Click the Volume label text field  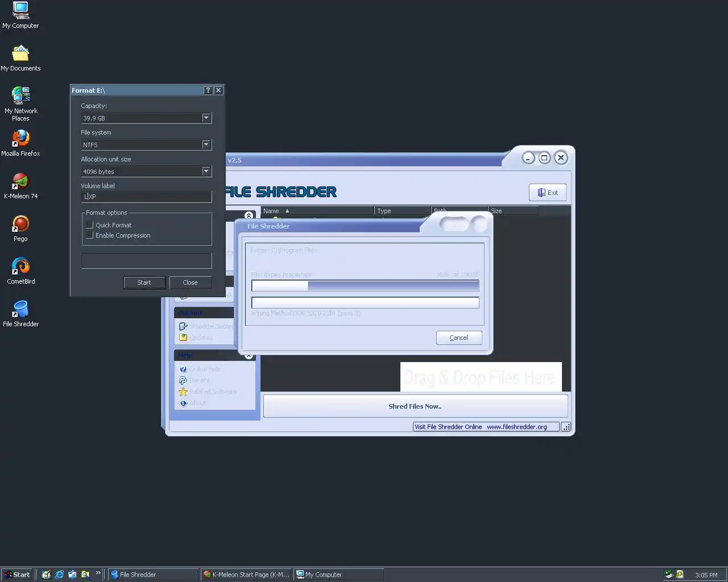pos(147,197)
